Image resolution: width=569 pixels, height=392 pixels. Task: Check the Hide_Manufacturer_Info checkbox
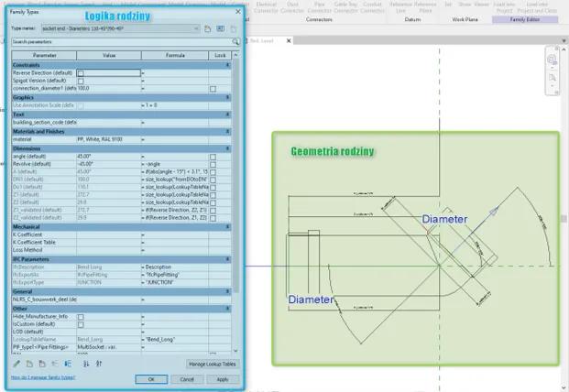[x=81, y=317]
